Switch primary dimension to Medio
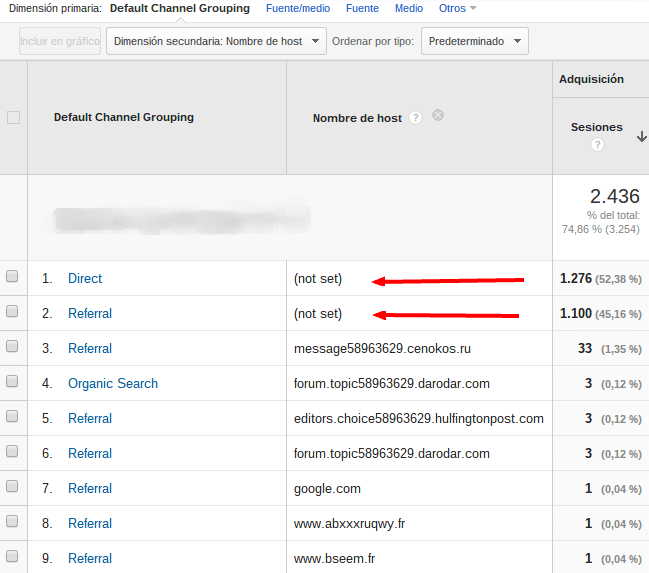 pos(409,8)
